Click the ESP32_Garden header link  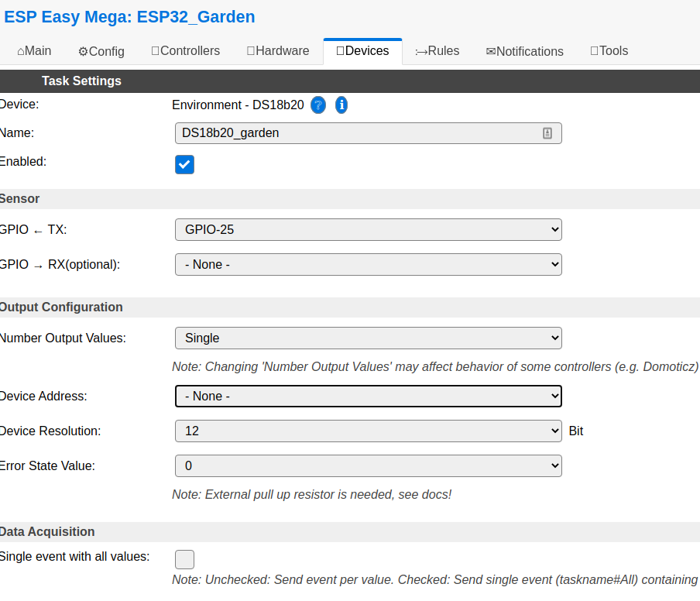129,16
